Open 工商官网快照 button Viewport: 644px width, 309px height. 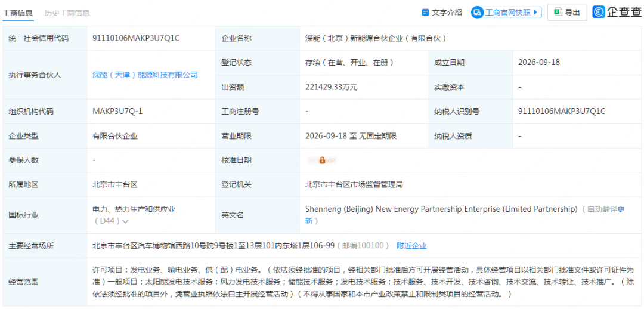point(506,13)
